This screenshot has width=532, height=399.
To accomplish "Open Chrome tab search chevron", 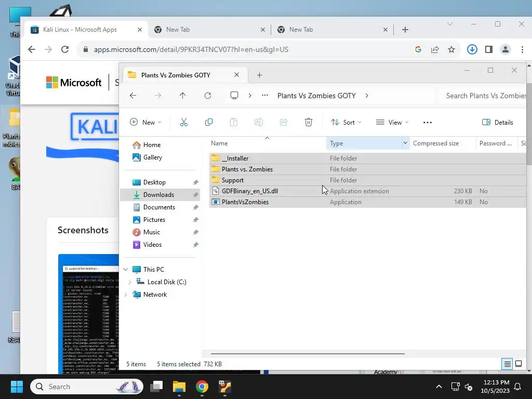I will (450, 24).
